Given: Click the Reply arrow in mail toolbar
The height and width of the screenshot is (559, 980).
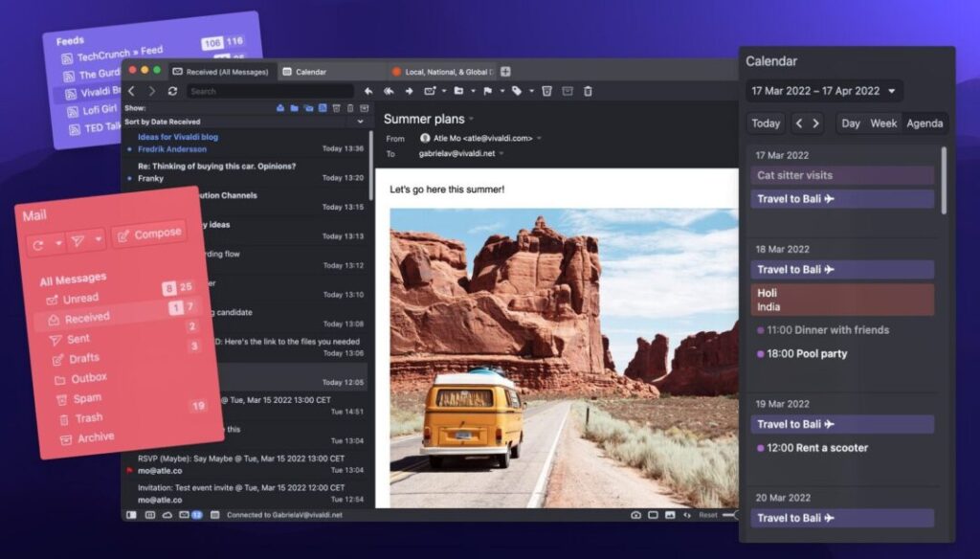Looking at the screenshot, I should [368, 91].
